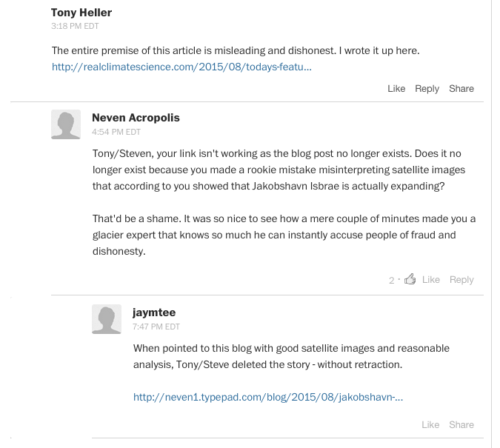
Task: Open the realclimatescience.com link
Action: 181,67
